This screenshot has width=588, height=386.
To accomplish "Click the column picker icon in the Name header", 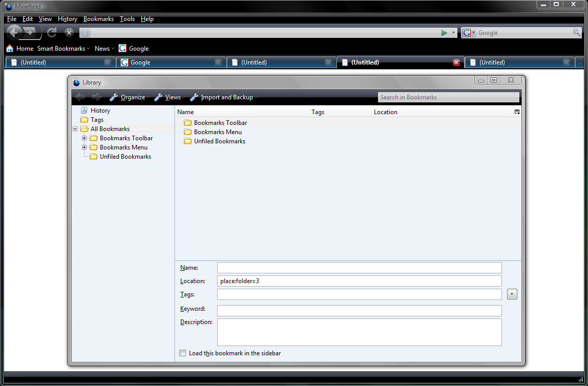I will (517, 112).
